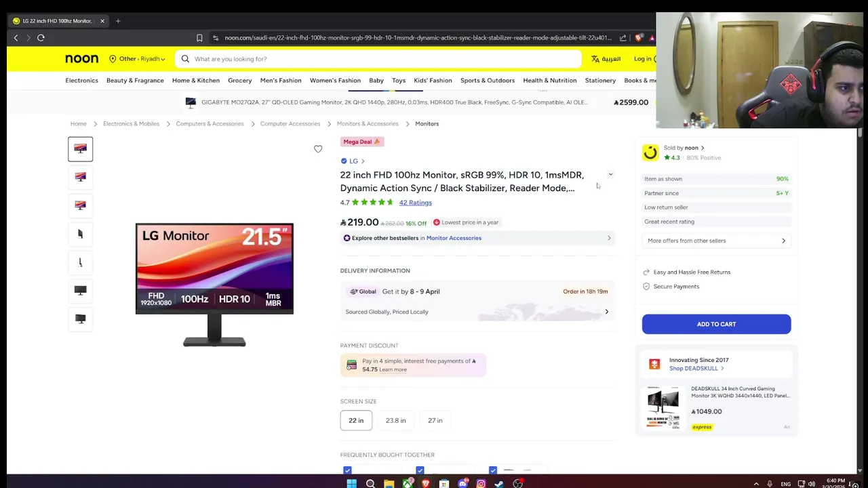Viewport: 868px width, 488px height.
Task: Expand More offers from other sellers
Action: tap(716, 241)
